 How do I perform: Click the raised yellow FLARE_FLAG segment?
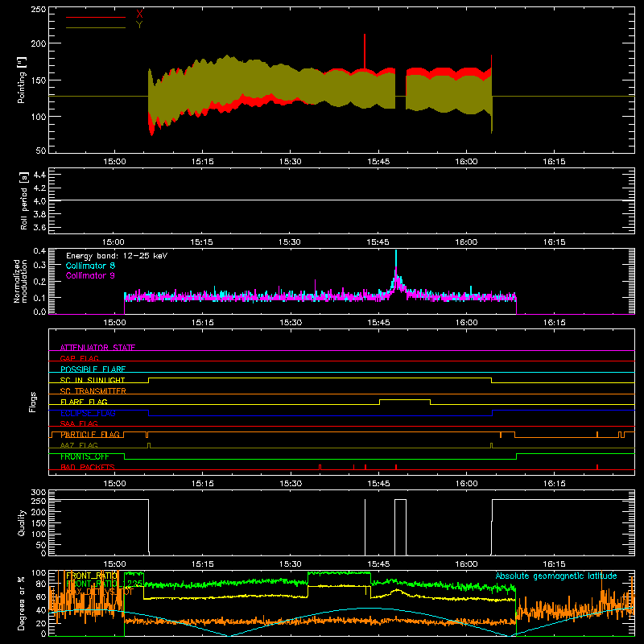pyautogui.click(x=405, y=399)
